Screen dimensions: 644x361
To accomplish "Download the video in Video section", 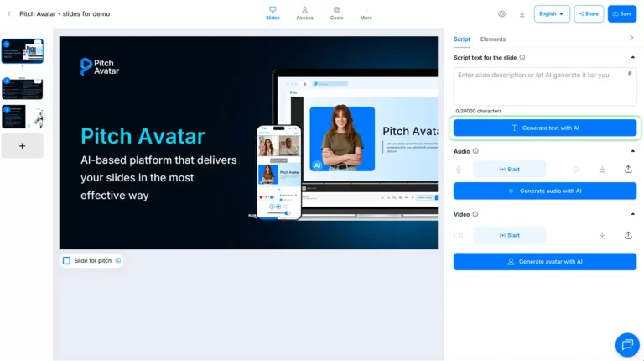I will (602, 235).
